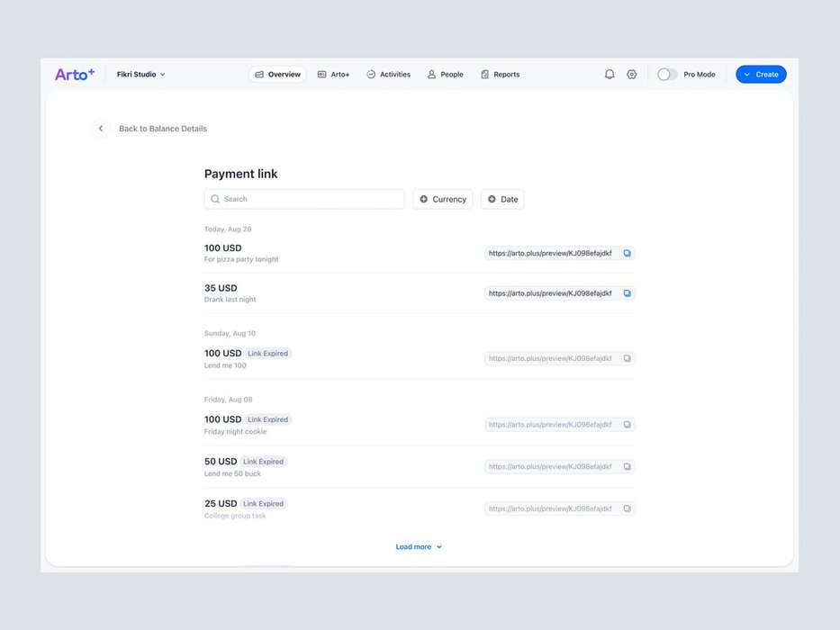The width and height of the screenshot is (840, 630).
Task: Click copy icon for Friday night cookie link
Action: coord(628,424)
